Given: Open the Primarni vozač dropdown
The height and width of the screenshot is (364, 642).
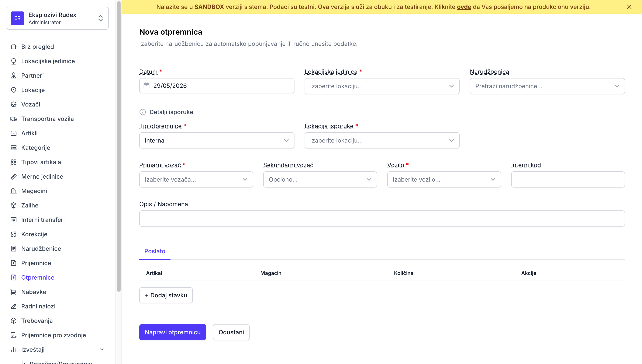Looking at the screenshot, I should tap(196, 179).
